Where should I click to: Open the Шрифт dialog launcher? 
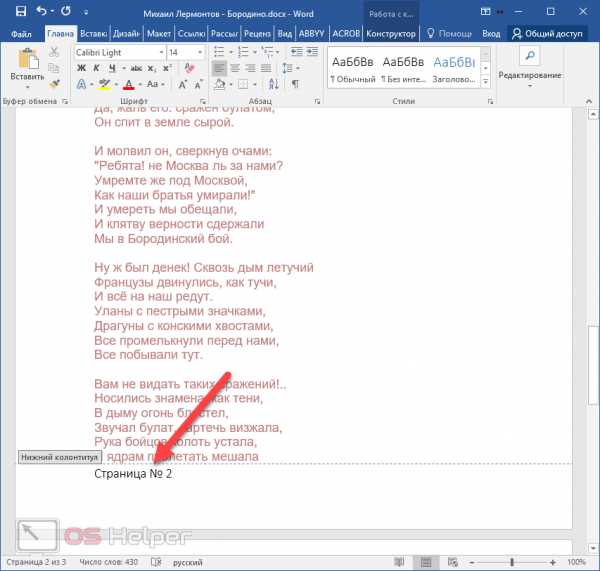point(203,101)
